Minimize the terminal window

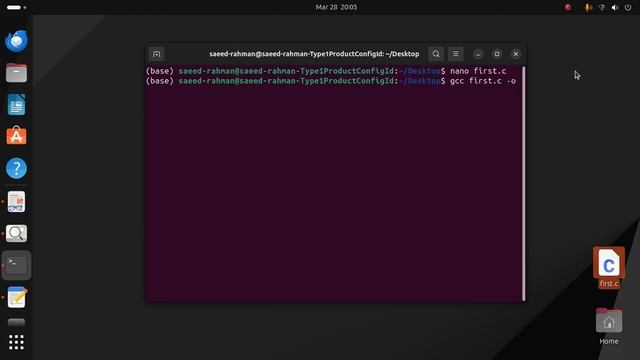(478, 54)
